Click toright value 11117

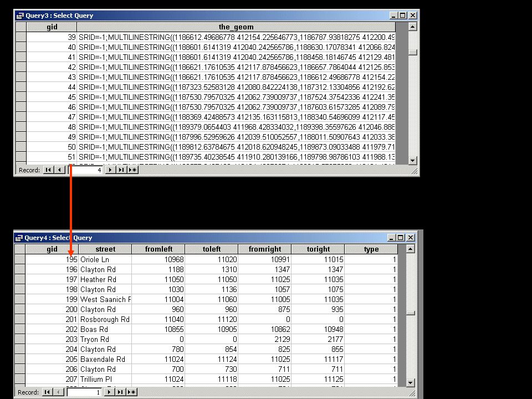[318, 359]
